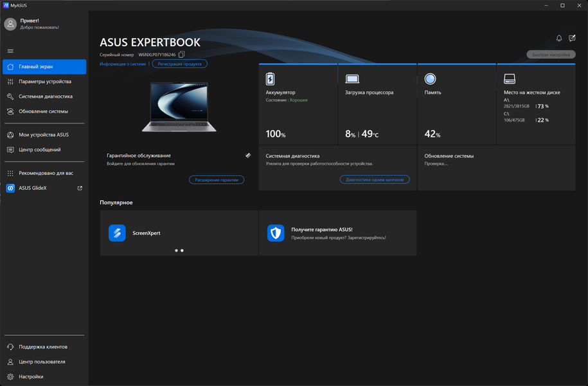
Task: Launch ASUS GlideX from sidebar
Action: pyautogui.click(x=44, y=188)
